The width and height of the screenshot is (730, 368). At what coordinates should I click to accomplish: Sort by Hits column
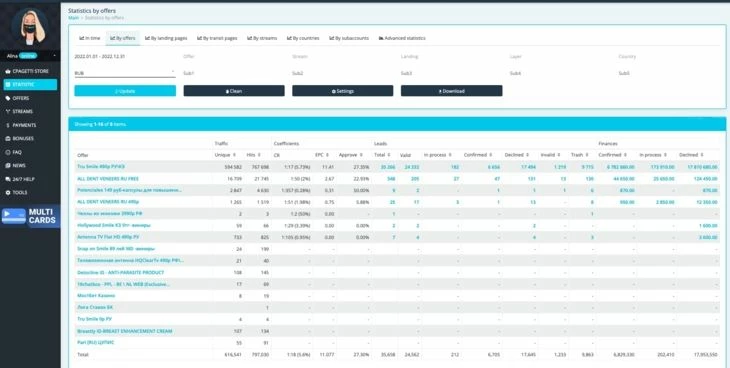pos(254,155)
